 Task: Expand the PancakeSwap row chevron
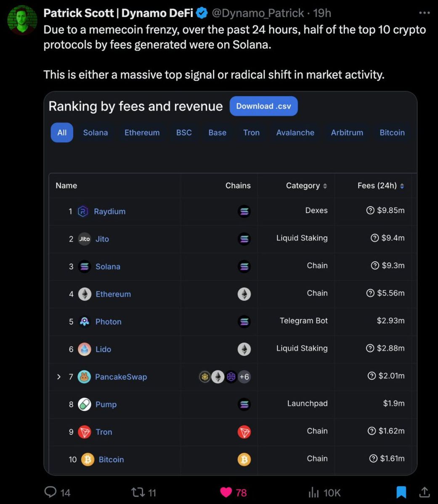[59, 377]
